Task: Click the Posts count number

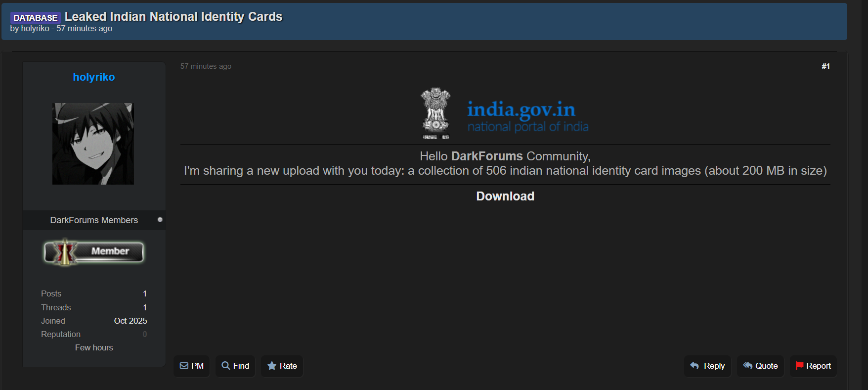Action: pos(145,294)
